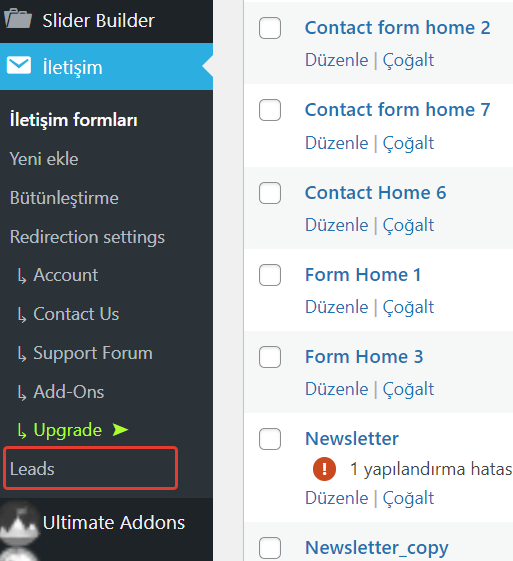
Task: Click the green Upgrade arrow icon
Action: point(120,429)
